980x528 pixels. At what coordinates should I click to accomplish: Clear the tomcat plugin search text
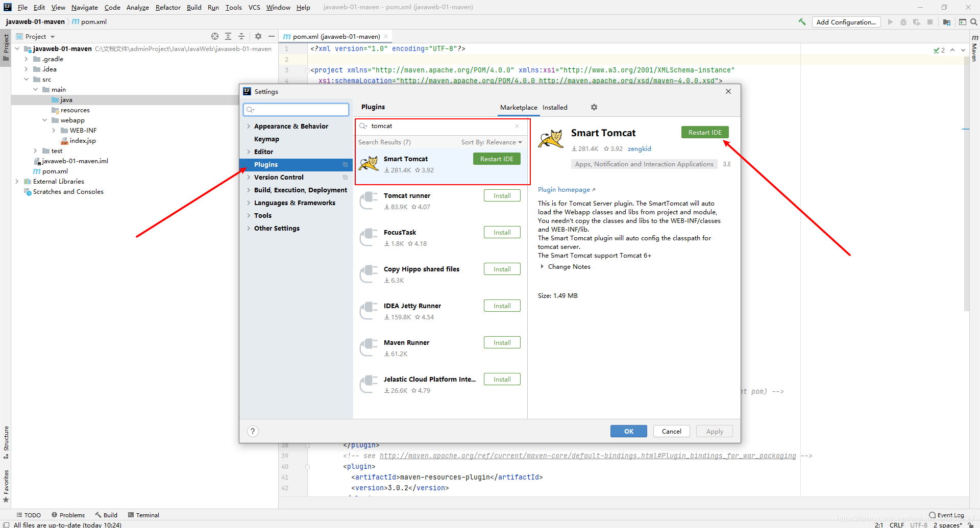tap(517, 126)
